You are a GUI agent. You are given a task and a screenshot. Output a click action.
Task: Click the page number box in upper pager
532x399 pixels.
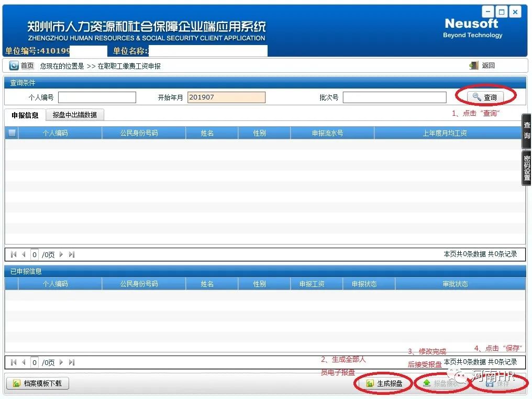(x=34, y=254)
